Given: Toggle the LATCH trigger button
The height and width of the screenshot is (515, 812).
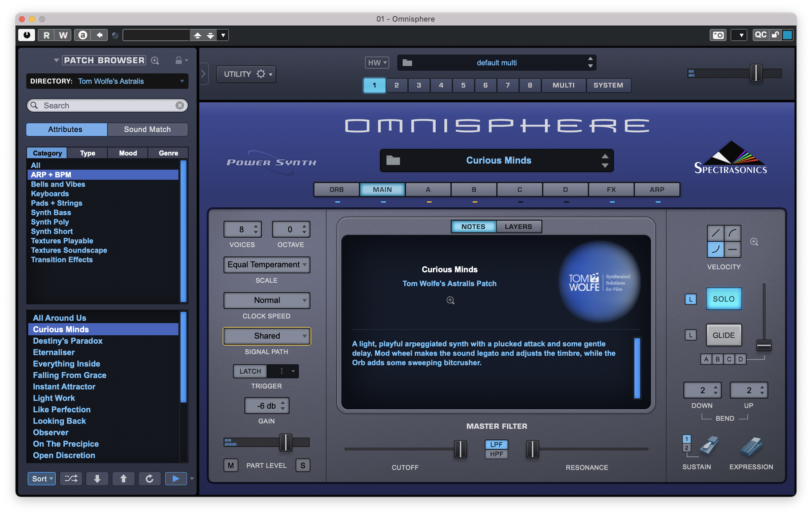Looking at the screenshot, I should (x=250, y=371).
